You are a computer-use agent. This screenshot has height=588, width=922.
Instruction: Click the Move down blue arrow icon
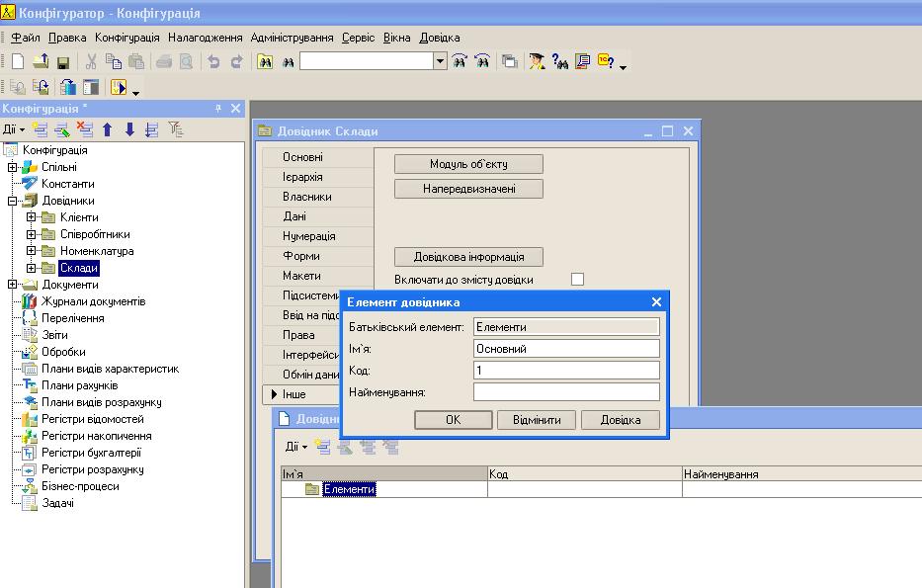tap(130, 129)
